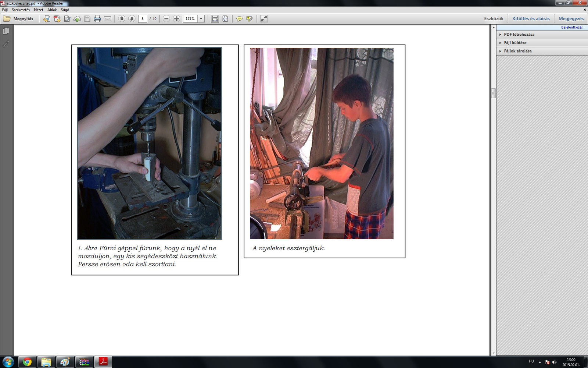Open WinRAR from the taskbar

click(84, 362)
